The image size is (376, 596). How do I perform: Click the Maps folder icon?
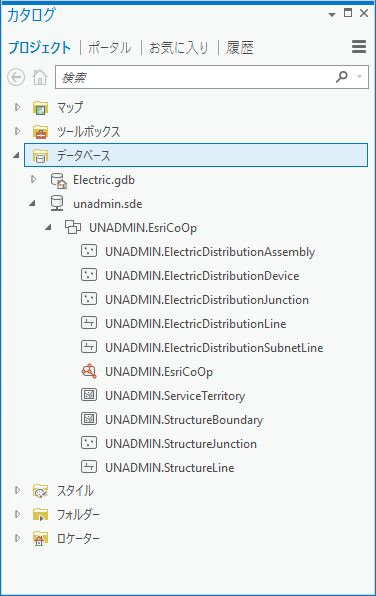point(40,108)
